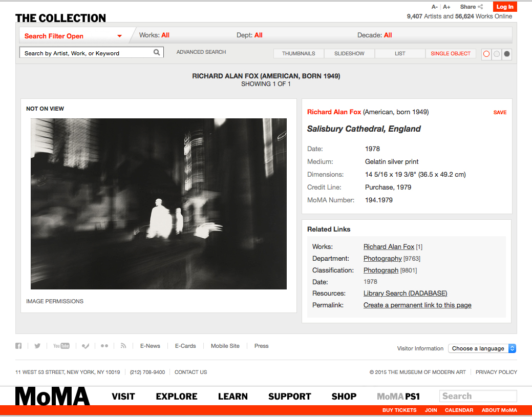Select the dark gray background circle
The width and height of the screenshot is (532, 417).
507,54
